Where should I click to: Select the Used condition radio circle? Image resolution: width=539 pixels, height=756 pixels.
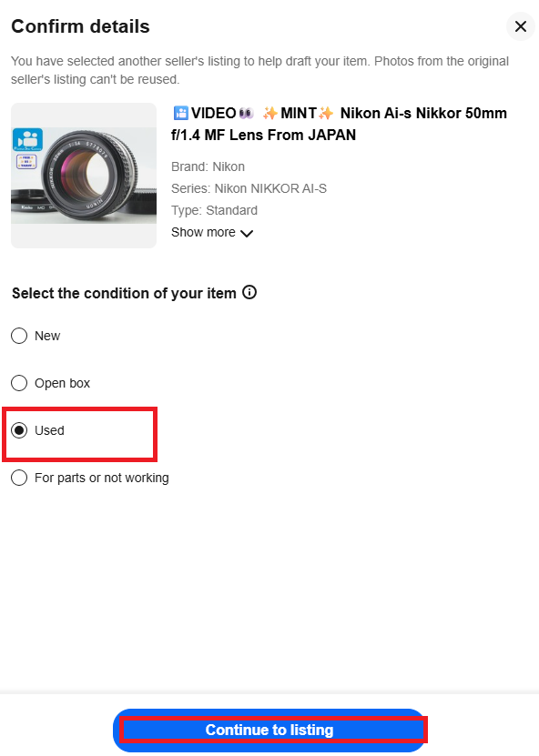(x=19, y=430)
